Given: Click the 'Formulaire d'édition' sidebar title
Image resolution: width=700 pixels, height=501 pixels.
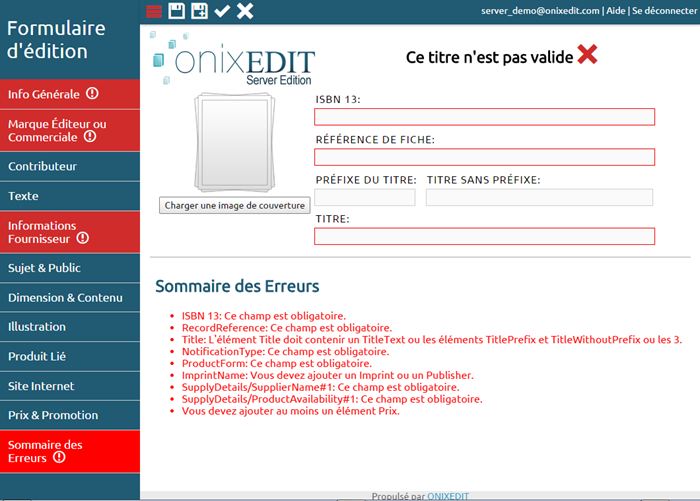Looking at the screenshot, I should [56, 40].
